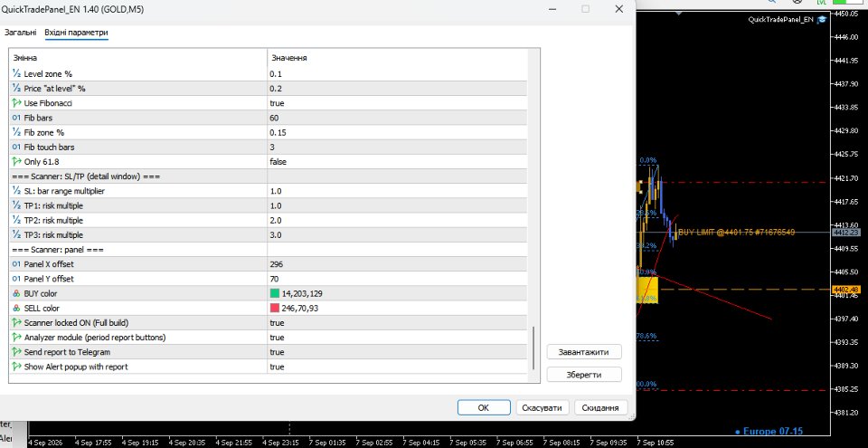
Task: Click the boolean icon beside Use Fibonacci
Action: point(16,103)
